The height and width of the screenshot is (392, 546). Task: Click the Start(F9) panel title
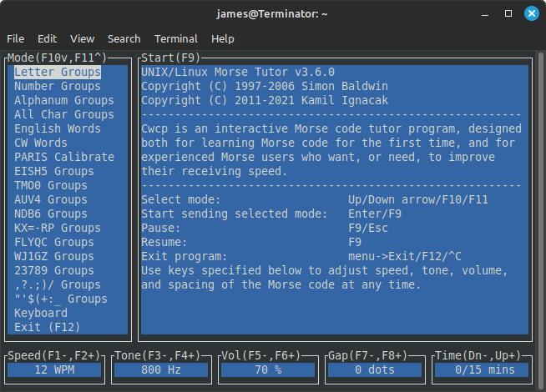click(170, 58)
